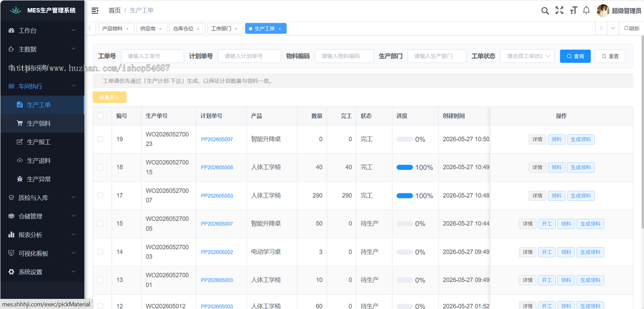Click the 仓储管理 layers icon

tap(12, 216)
